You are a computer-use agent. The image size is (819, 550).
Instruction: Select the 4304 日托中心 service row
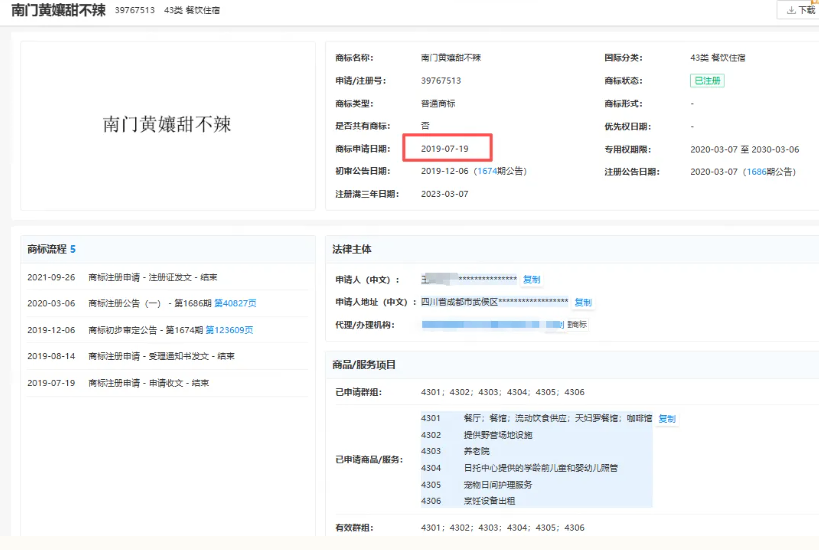click(x=536, y=468)
